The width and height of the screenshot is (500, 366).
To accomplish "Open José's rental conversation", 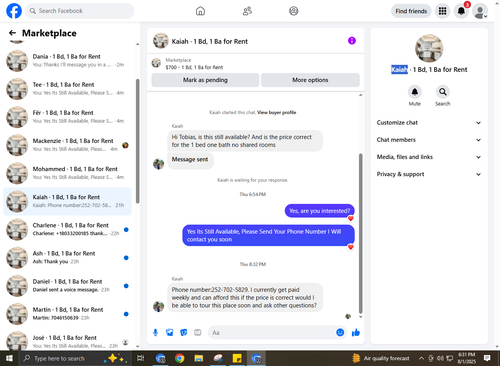I will [x=67, y=340].
